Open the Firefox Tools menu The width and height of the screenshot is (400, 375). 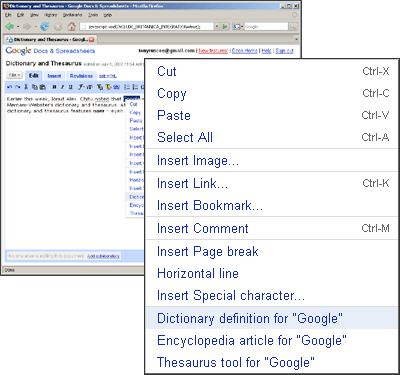[93, 15]
